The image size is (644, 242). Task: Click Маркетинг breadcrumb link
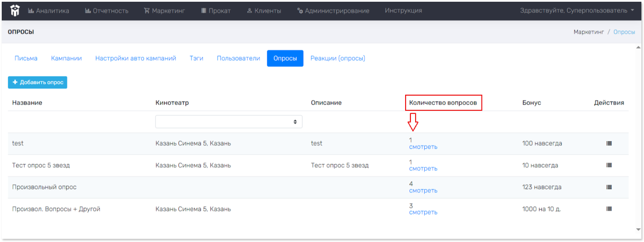588,32
